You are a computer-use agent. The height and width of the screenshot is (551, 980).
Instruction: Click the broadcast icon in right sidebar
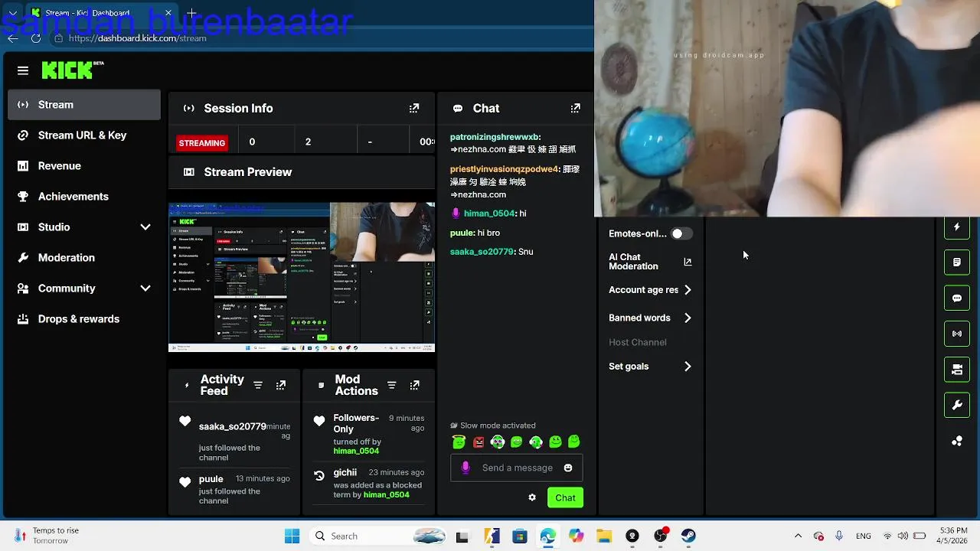coord(957,334)
